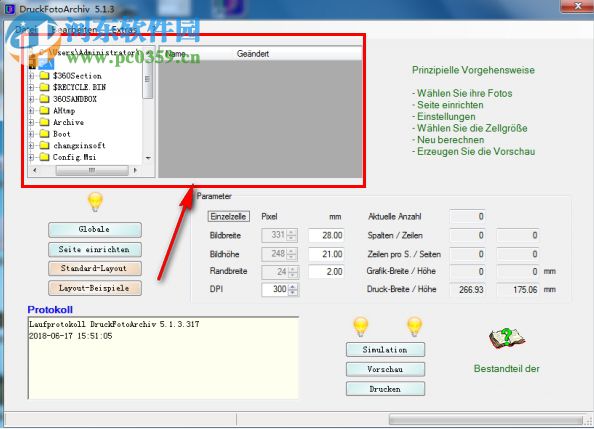The width and height of the screenshot is (594, 429).
Task: Expand the Archive tree node
Action: coord(32,122)
